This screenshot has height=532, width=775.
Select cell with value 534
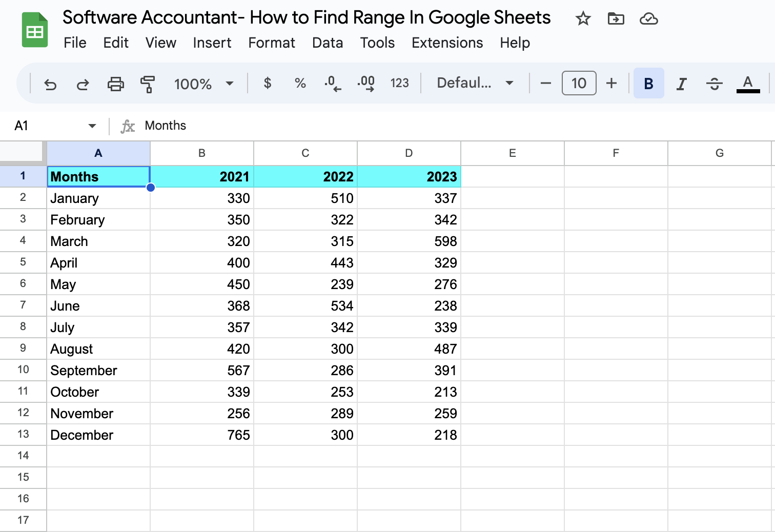(x=305, y=306)
